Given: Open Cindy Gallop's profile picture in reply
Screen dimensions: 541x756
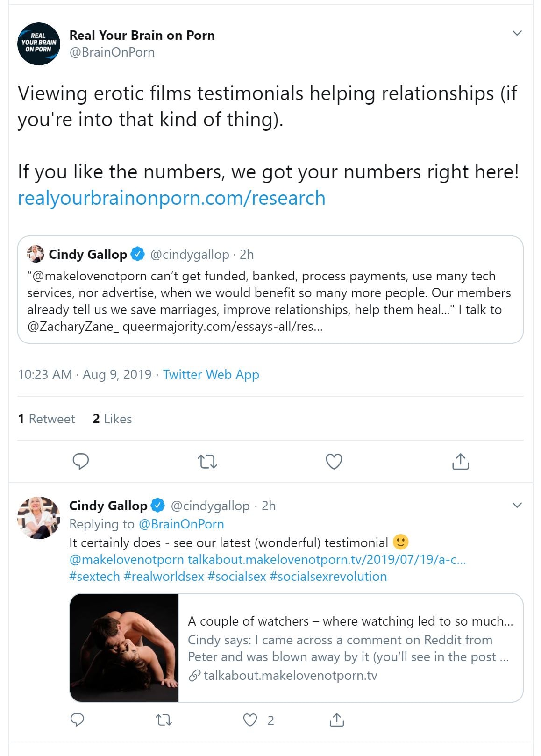Looking at the screenshot, I should tap(39, 518).
